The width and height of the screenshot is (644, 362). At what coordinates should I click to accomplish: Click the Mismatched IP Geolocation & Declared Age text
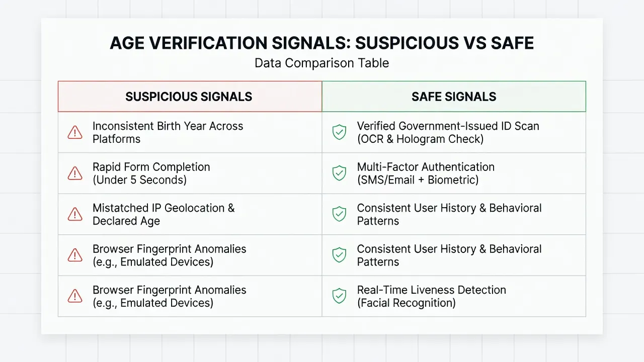[x=164, y=214]
